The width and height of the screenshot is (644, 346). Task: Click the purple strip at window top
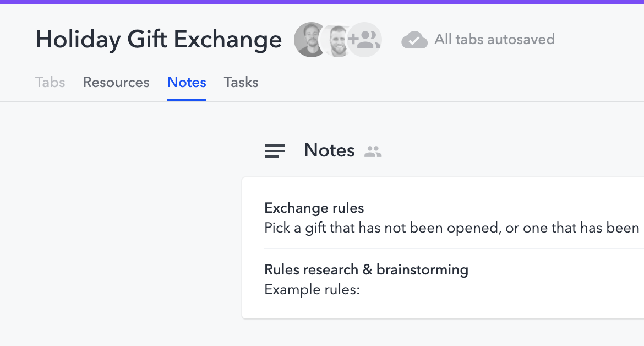pyautogui.click(x=322, y=2)
